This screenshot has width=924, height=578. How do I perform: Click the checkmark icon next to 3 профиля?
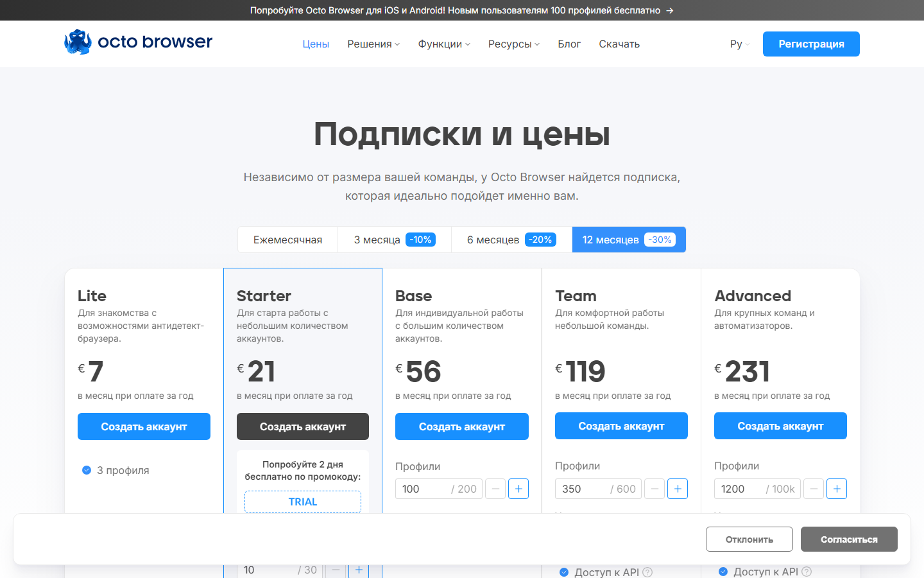pyautogui.click(x=87, y=470)
